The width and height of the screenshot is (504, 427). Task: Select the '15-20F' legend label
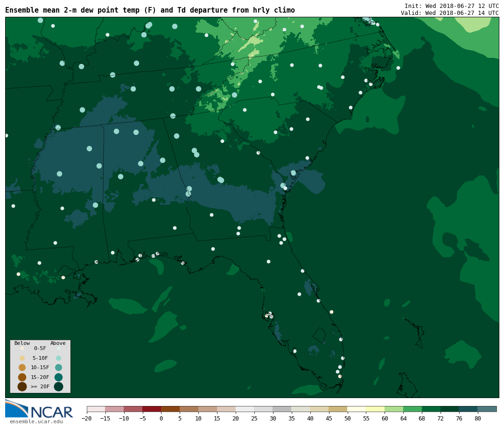coord(40,377)
